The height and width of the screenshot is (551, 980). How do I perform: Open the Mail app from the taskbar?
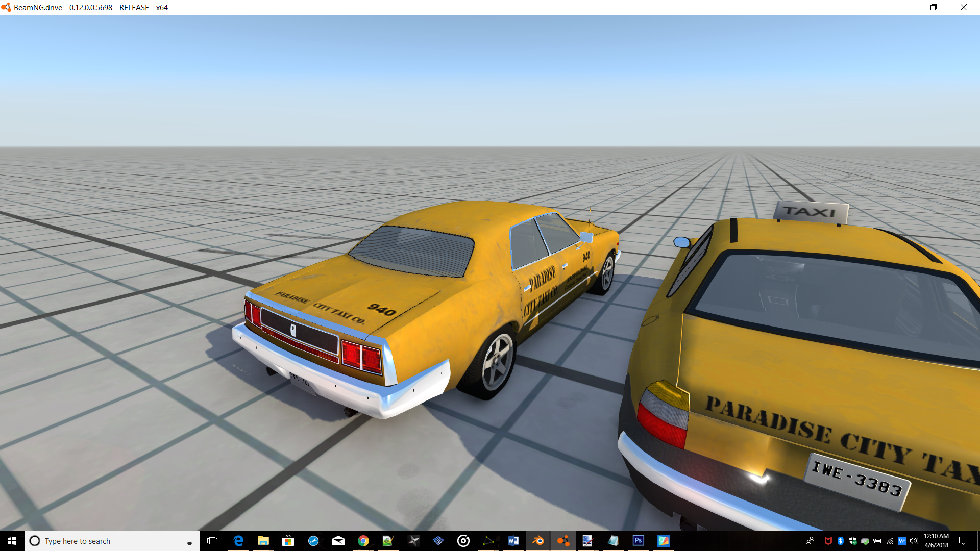tap(338, 541)
